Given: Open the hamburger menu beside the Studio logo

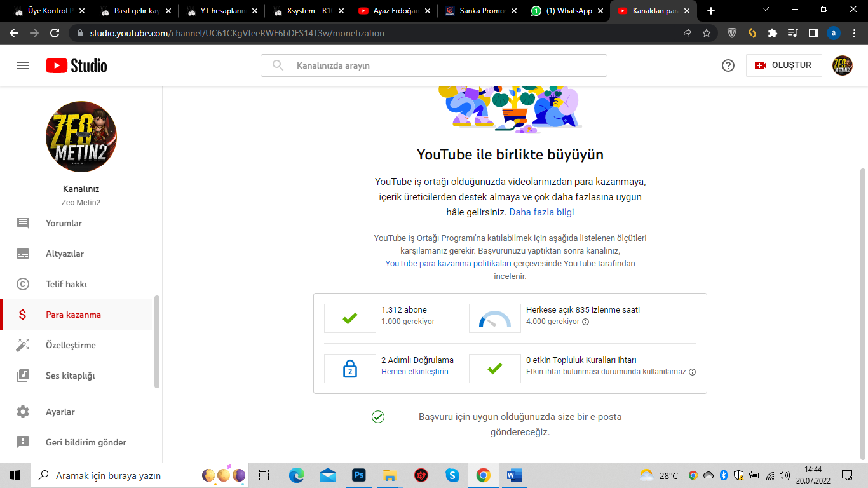Looking at the screenshot, I should click(x=23, y=65).
